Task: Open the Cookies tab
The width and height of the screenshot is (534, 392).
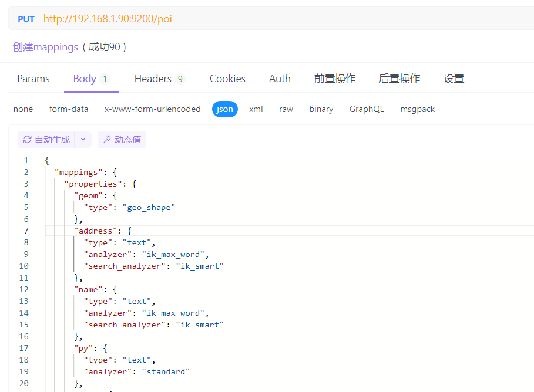Action: tap(227, 79)
